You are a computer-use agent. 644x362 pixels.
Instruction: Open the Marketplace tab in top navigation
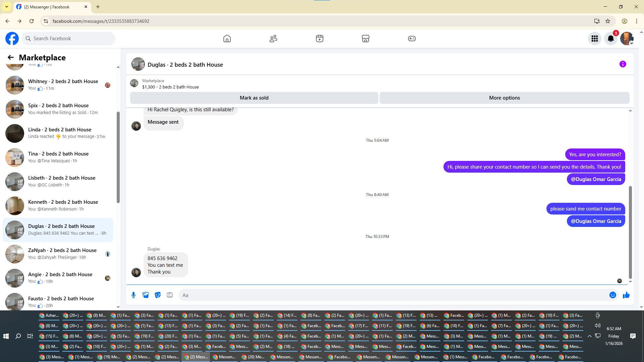(366, 39)
